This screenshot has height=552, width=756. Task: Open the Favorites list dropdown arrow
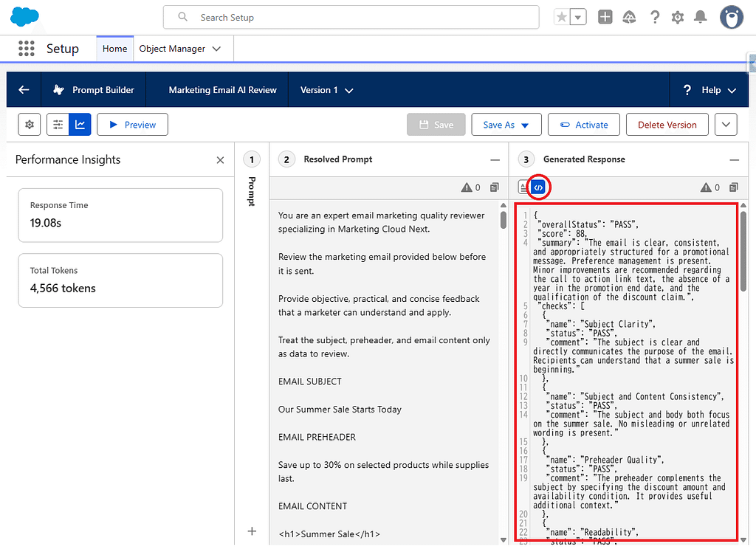[x=578, y=18]
